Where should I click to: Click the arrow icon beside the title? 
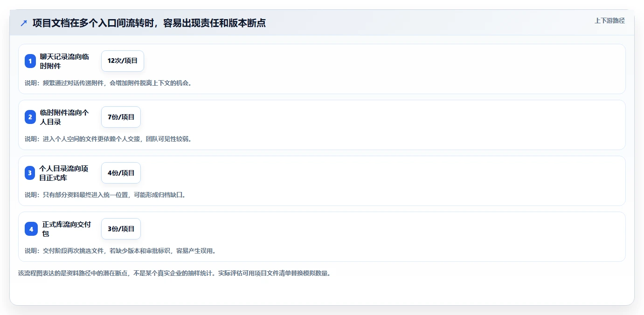[24, 23]
